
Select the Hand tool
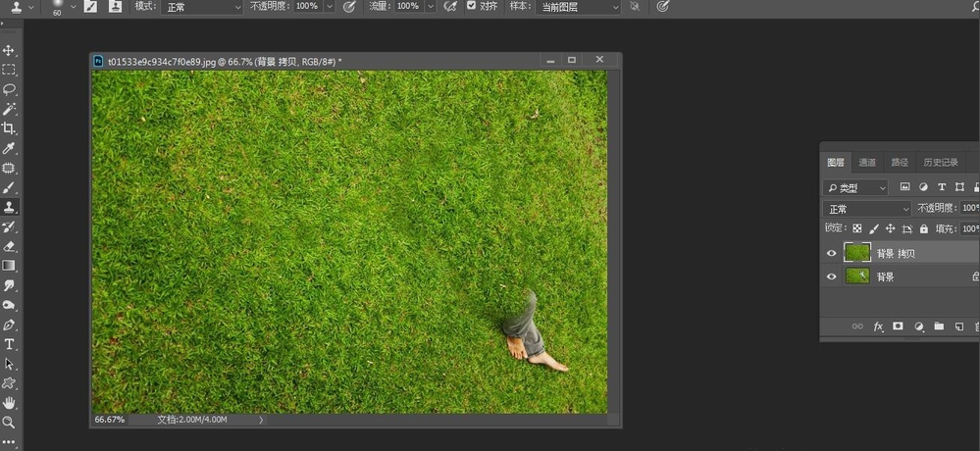(x=9, y=403)
